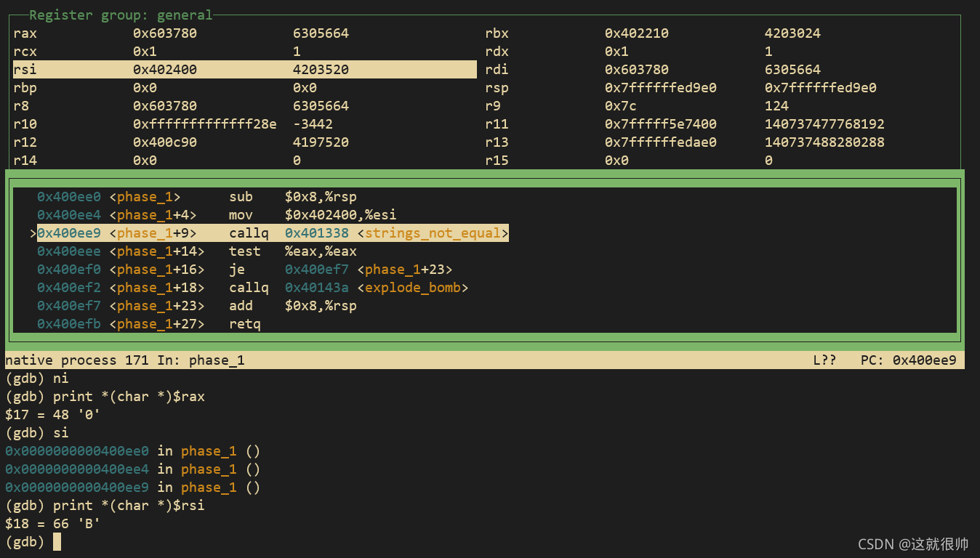980x558 pixels.
Task: Click rsi decimal value 4203520
Action: pos(321,70)
